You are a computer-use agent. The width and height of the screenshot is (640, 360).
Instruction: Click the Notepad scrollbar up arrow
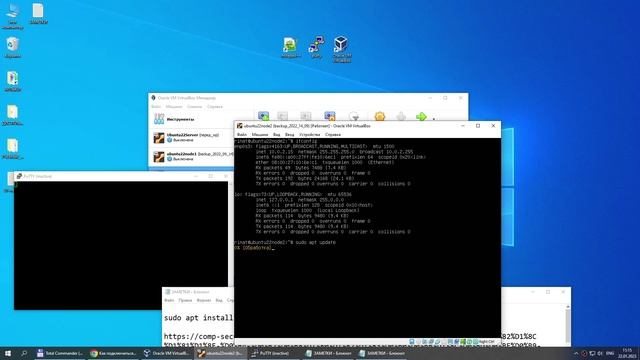click(568, 306)
